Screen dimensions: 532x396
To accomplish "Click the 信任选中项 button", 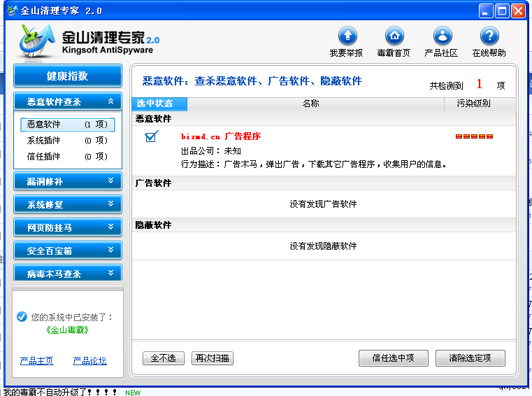I will (394, 358).
